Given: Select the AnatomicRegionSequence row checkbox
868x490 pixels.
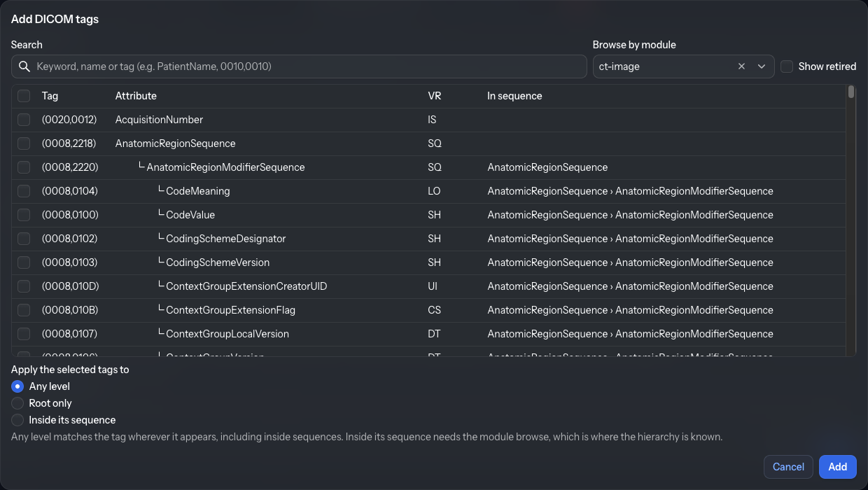Looking at the screenshot, I should coord(24,143).
